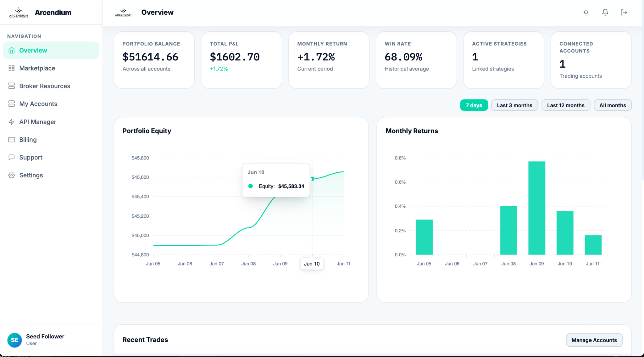Click the Monthly Return +1.72% value
644x357 pixels.
[x=316, y=57]
